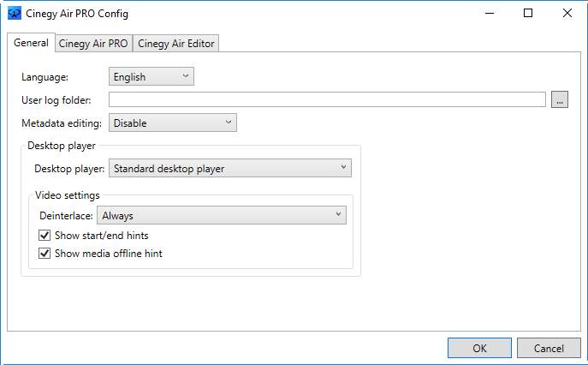Discard changes with the Cancel button
The height and width of the screenshot is (365, 588).
click(549, 348)
